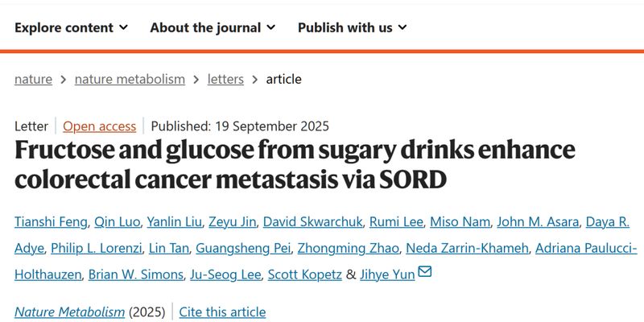View author Zhongming Zhao

[x=352, y=248]
